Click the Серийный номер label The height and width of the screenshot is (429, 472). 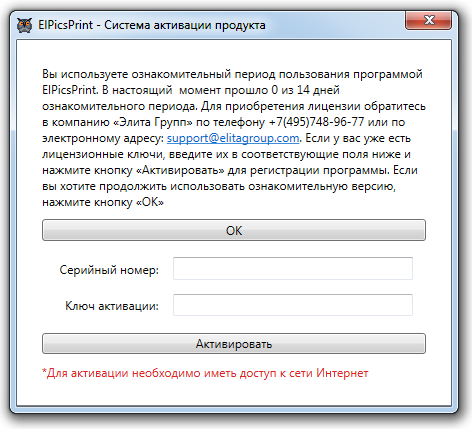[x=109, y=270]
